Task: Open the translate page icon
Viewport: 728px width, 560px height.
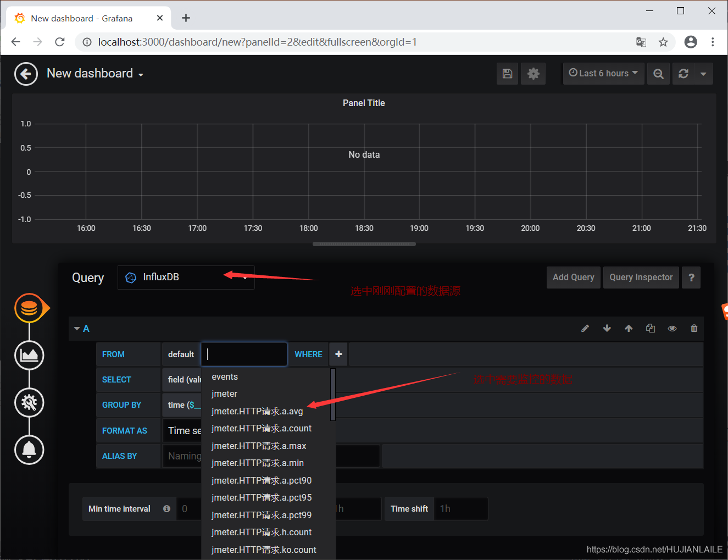Action: tap(641, 42)
